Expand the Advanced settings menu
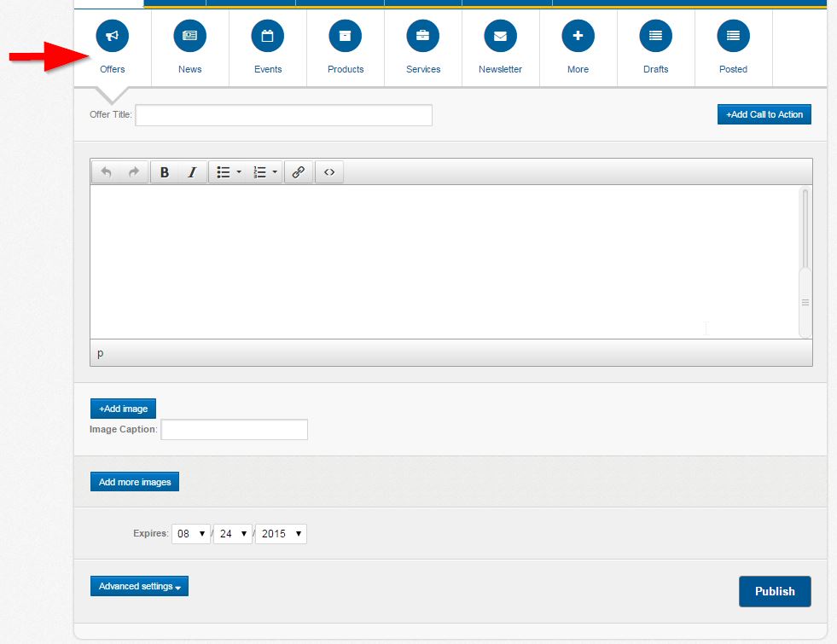Viewport: 837px width, 644px height. pyautogui.click(x=139, y=586)
